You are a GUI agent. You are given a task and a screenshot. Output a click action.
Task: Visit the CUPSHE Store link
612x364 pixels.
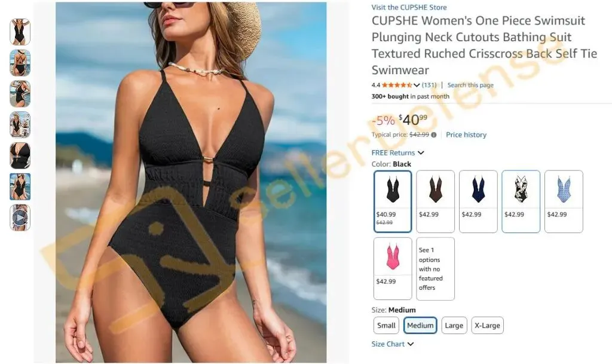pos(409,7)
